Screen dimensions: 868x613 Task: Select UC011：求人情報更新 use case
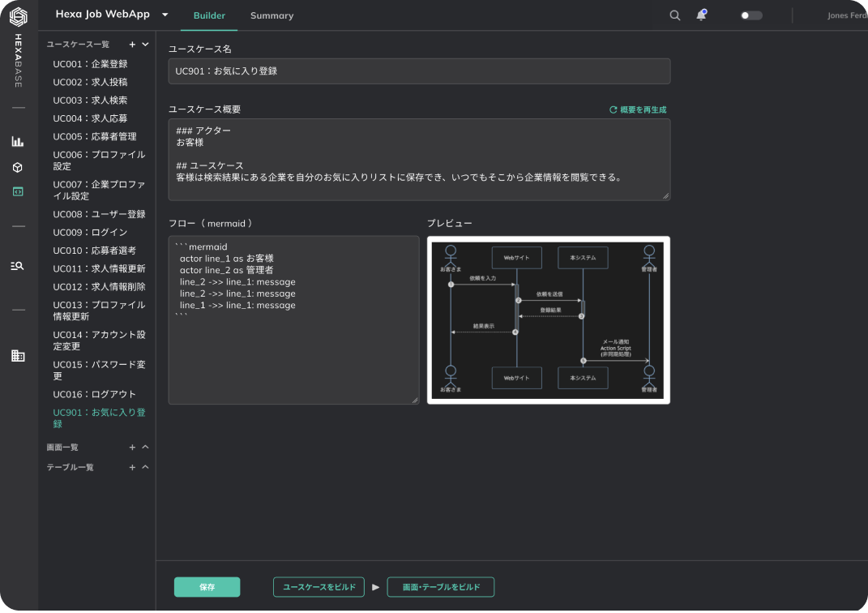pos(99,268)
